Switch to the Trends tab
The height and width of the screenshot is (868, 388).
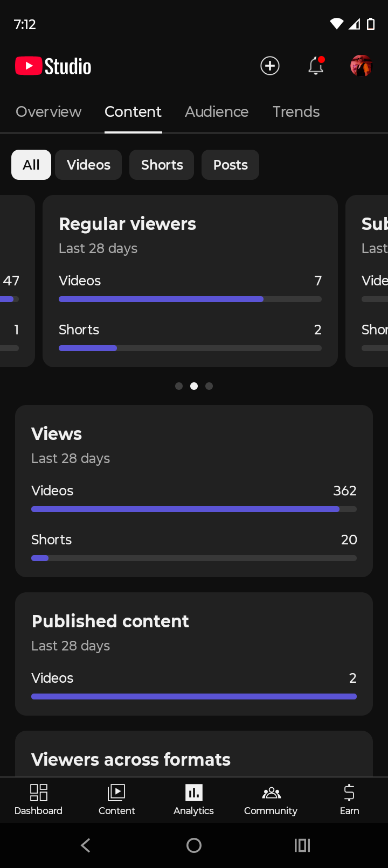point(296,112)
